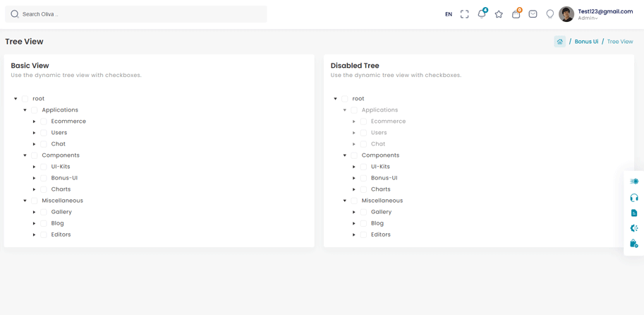The height and width of the screenshot is (315, 644).
Task: Collapse Miscellaneous arrow in Basic View
Action: [x=25, y=201]
